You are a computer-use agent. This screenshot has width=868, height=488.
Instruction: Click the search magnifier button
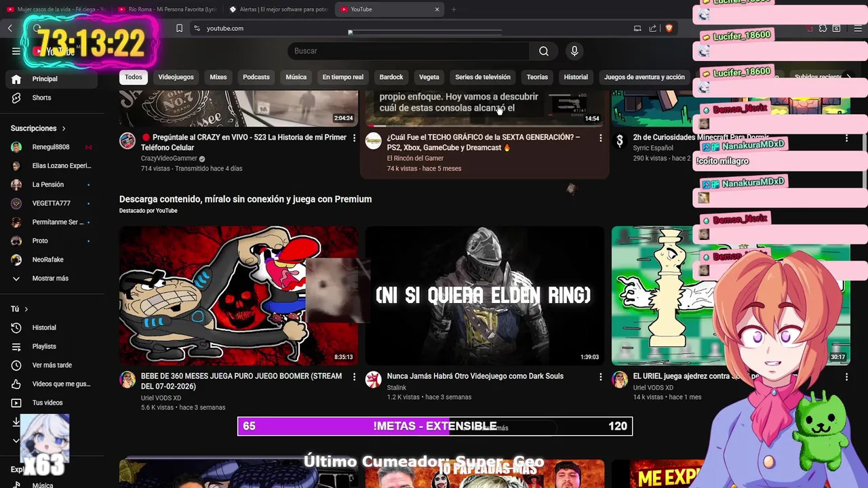544,51
